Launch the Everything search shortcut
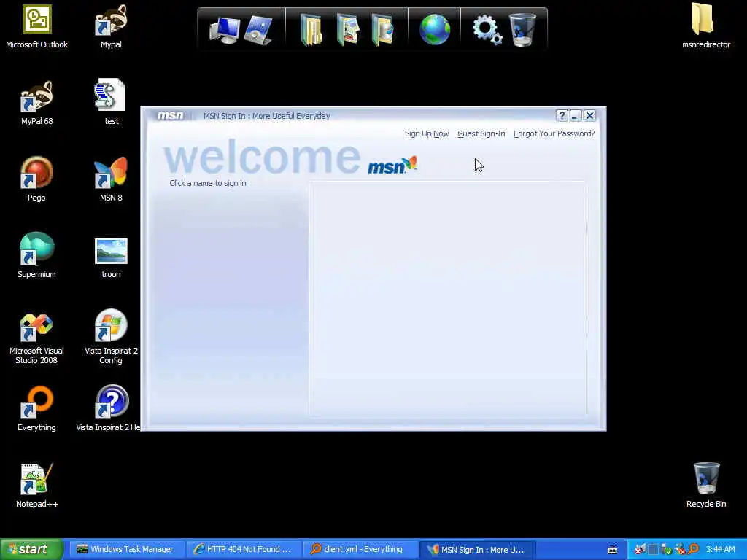Viewport: 747px width, 560px height. click(36, 409)
